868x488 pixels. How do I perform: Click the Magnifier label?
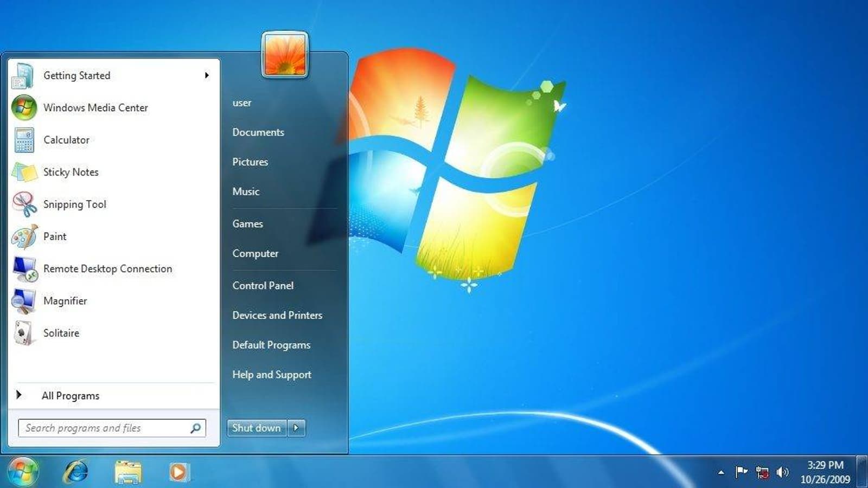tap(65, 301)
